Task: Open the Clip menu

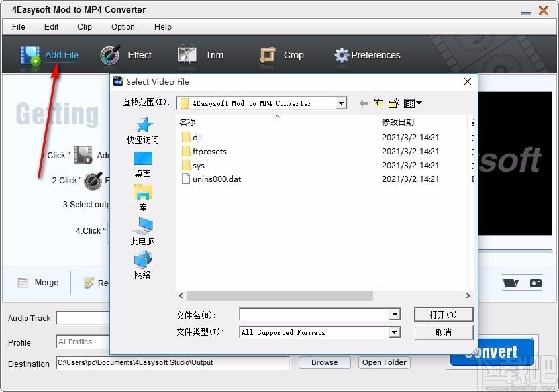Action: coord(85,27)
